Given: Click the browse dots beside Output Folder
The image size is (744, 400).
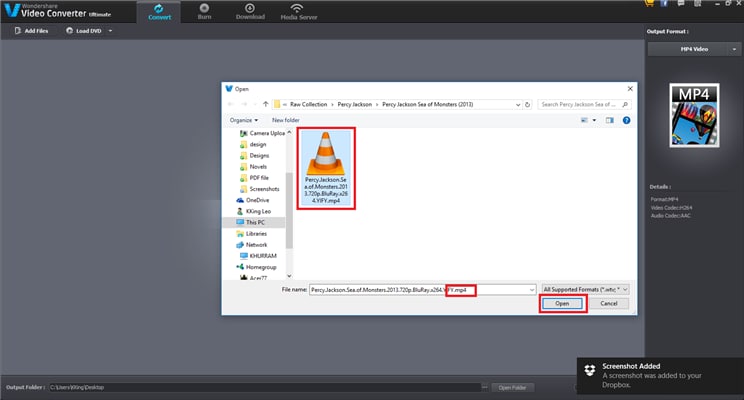Looking at the screenshot, I should click(484, 387).
